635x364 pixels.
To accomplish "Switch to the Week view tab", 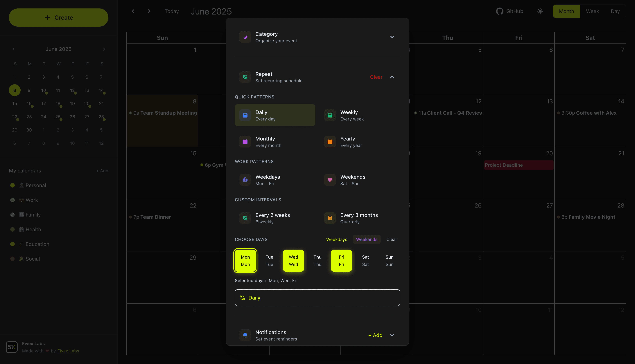I will 592,11.
